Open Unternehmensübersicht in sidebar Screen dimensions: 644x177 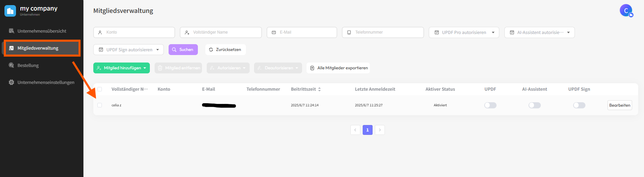(x=42, y=31)
